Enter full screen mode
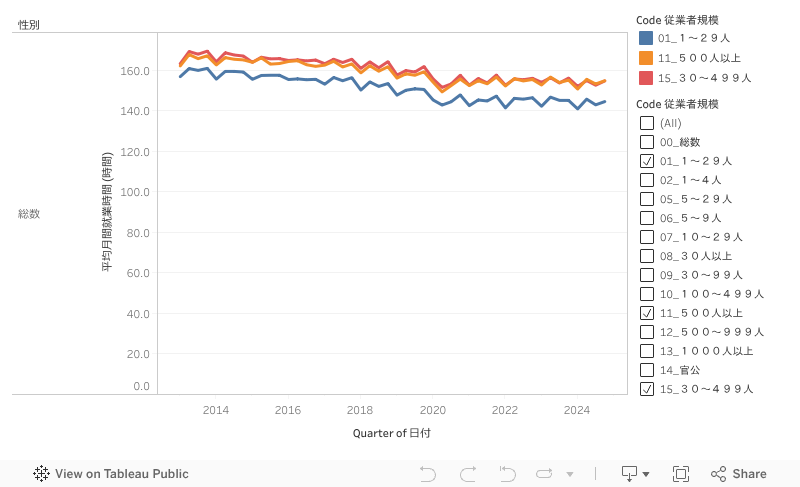The image size is (800, 487). tap(681, 474)
